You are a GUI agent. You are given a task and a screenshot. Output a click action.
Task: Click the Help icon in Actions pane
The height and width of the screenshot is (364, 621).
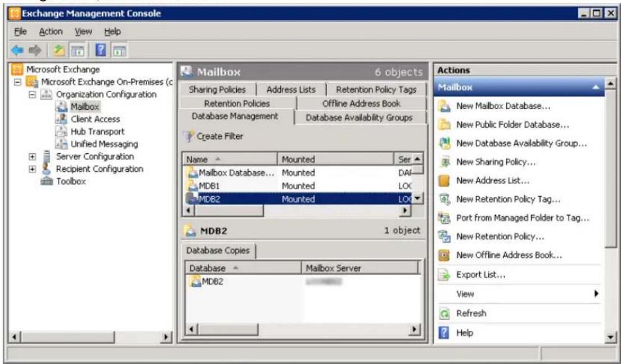coord(444,333)
